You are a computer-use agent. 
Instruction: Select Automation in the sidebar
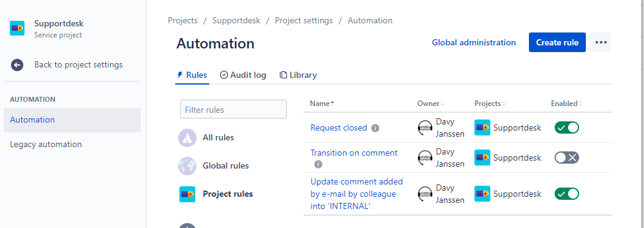(72, 120)
